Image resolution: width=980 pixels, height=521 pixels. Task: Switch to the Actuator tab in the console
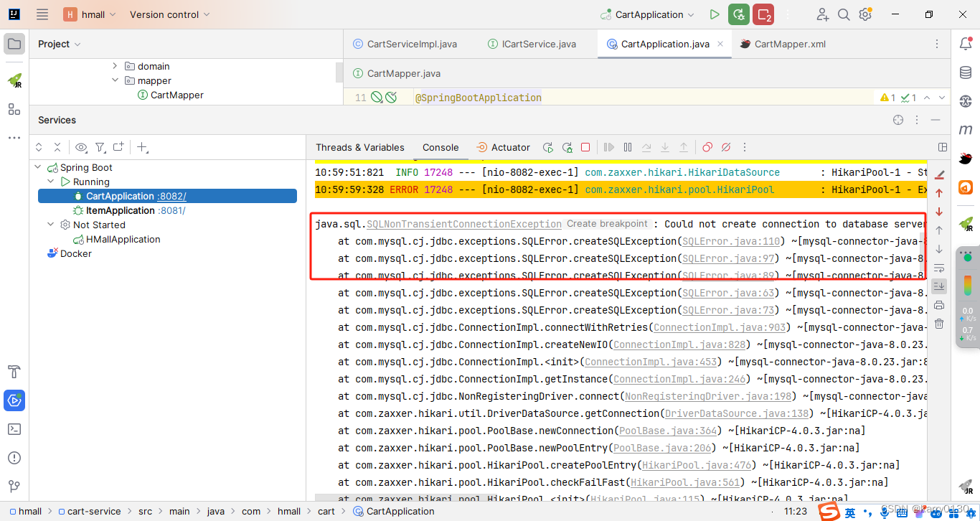[509, 147]
